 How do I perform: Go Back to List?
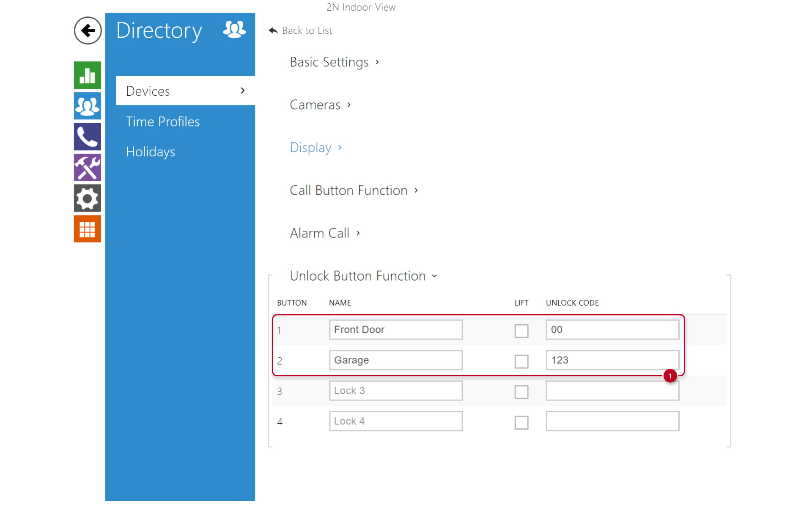pyautogui.click(x=307, y=30)
